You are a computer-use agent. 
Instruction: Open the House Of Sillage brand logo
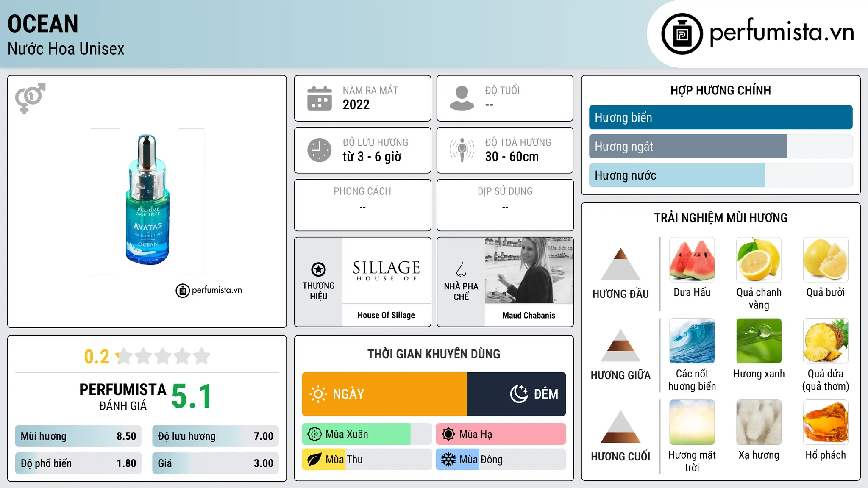[386, 270]
